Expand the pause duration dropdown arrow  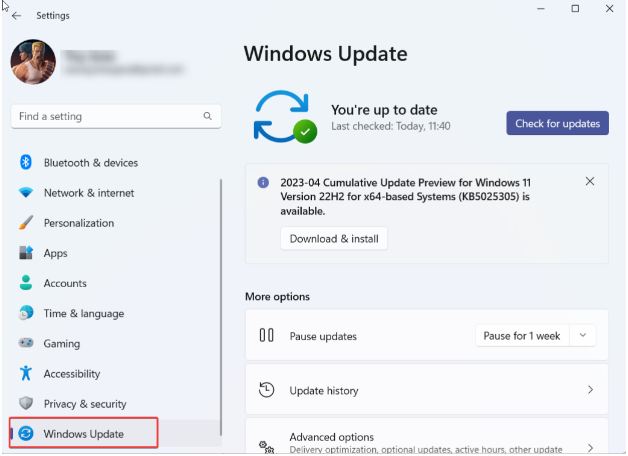tap(583, 335)
